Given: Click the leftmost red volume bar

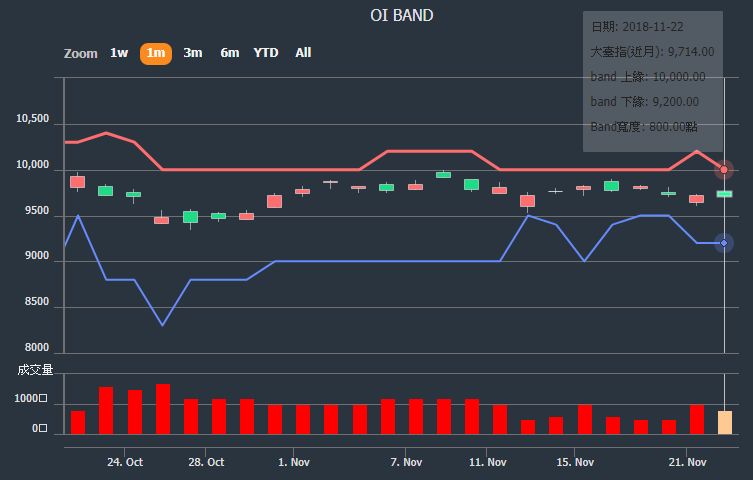Looking at the screenshot, I should pyautogui.click(x=78, y=423).
